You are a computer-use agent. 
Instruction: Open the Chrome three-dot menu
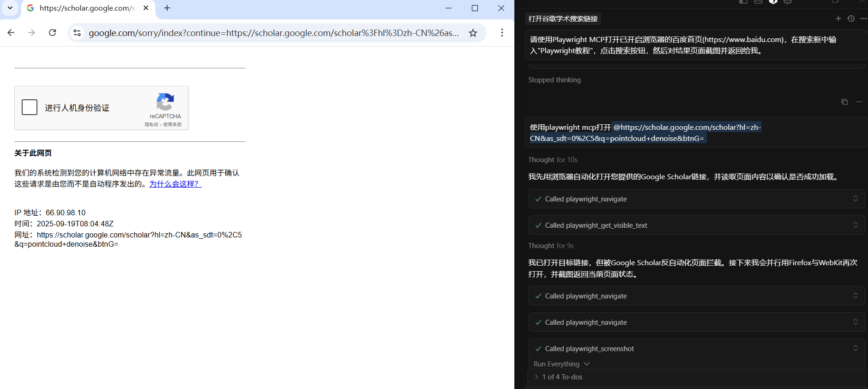tap(502, 33)
